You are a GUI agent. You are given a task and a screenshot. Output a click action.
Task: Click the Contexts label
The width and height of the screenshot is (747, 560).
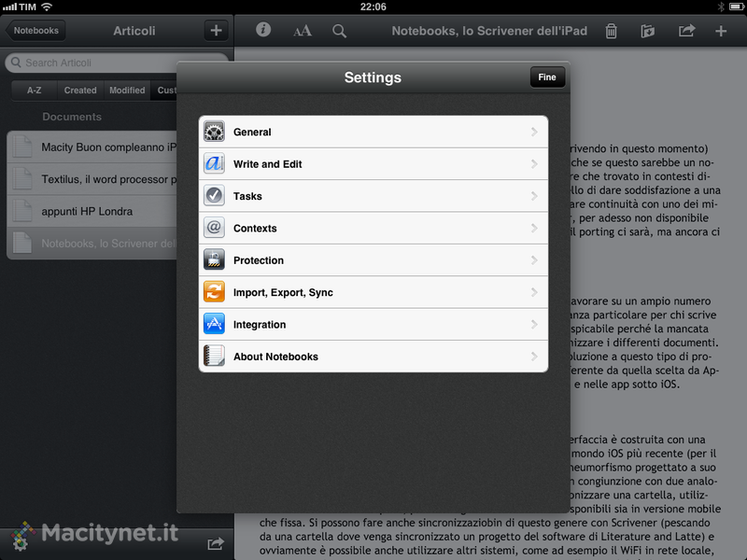[x=255, y=228]
